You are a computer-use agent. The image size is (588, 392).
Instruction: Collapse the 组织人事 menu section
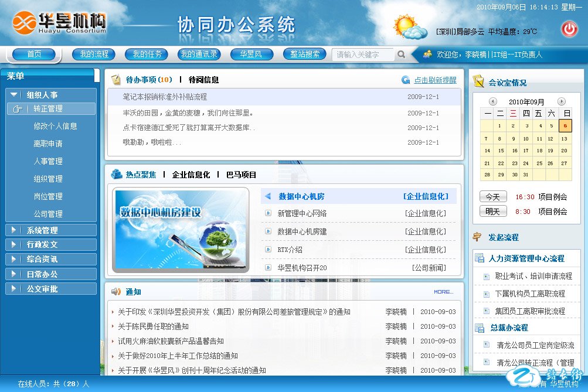click(x=15, y=94)
